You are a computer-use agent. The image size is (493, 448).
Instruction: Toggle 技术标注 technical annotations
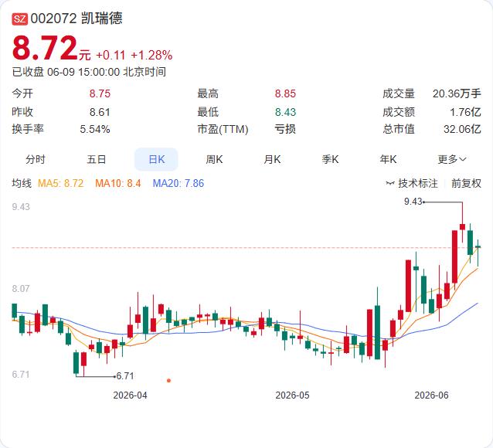pyautogui.click(x=417, y=183)
